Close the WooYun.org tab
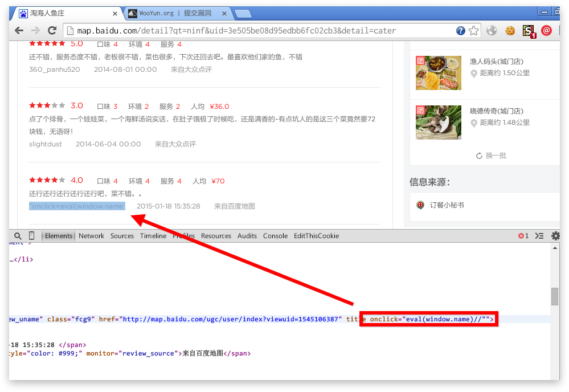Image resolution: width=569 pixels, height=392 pixels. click(x=224, y=14)
